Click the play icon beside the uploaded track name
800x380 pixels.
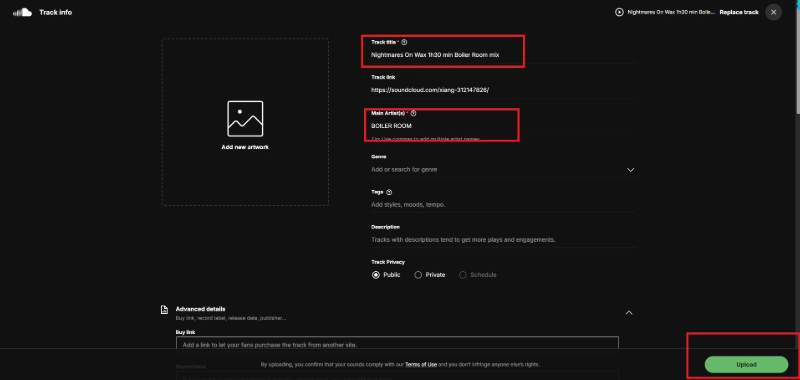click(619, 12)
